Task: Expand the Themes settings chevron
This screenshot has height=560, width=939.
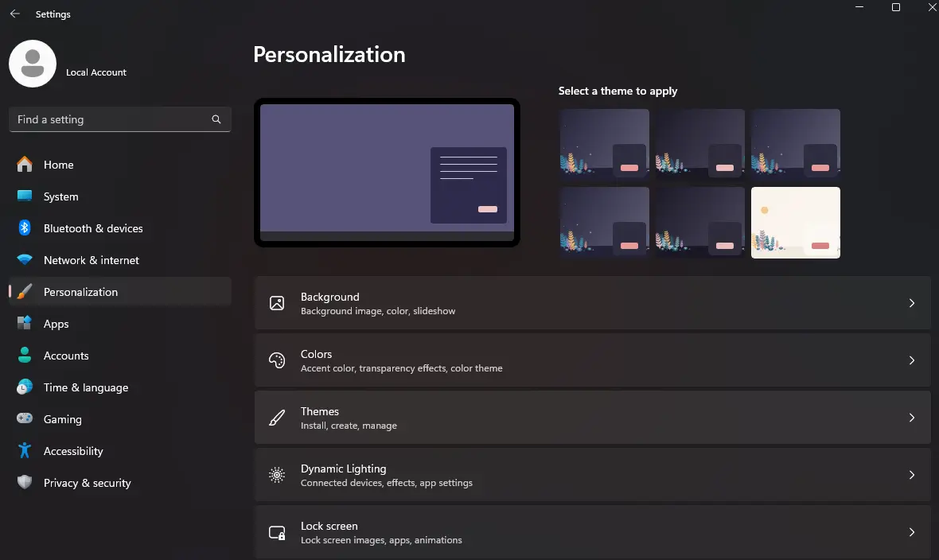Action: click(911, 418)
